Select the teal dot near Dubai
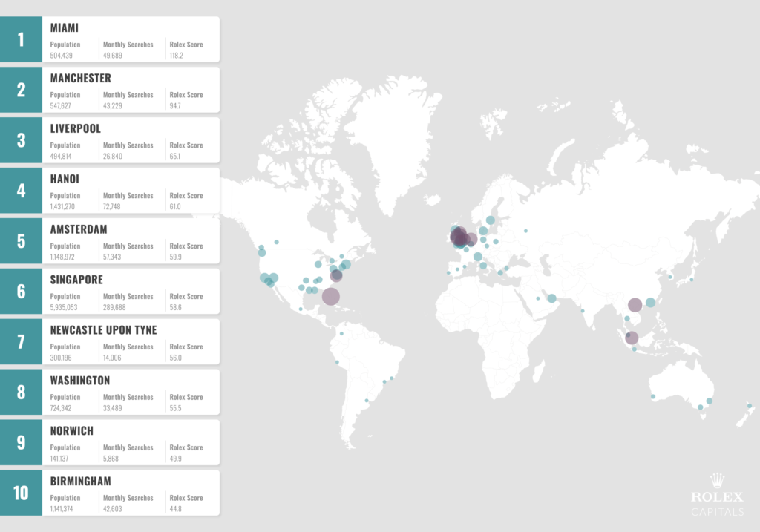The width and height of the screenshot is (760, 532). (x=551, y=298)
